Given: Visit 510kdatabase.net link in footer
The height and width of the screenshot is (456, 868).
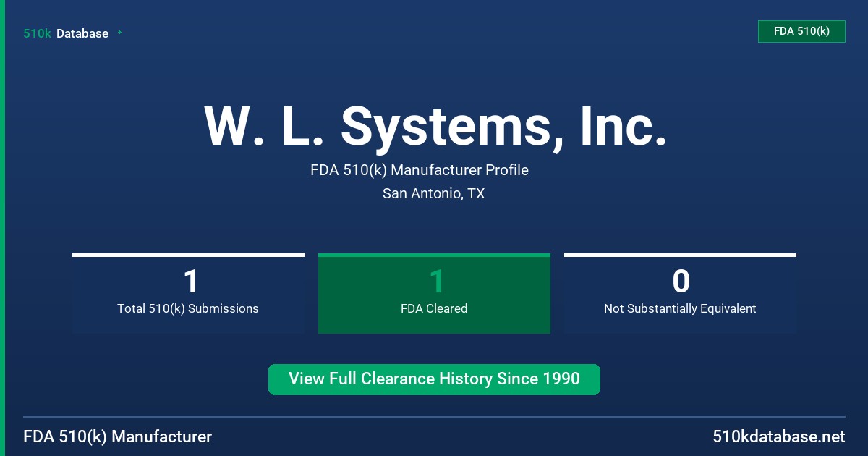Looking at the screenshot, I should (x=778, y=437).
